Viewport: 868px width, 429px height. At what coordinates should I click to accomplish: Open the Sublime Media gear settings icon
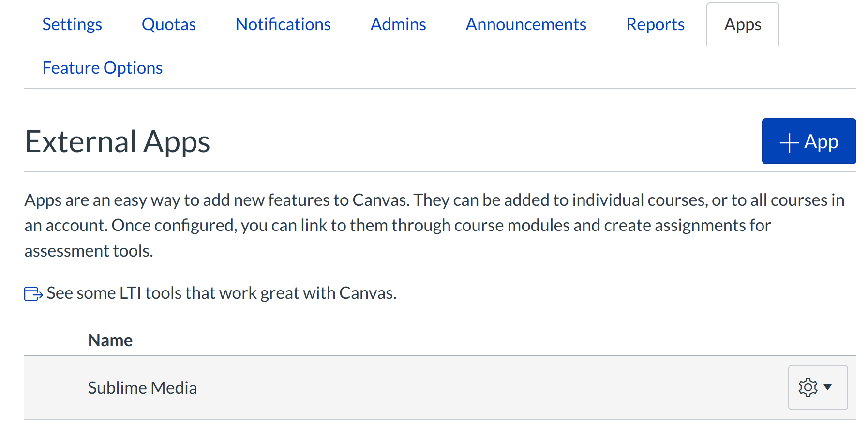(808, 387)
